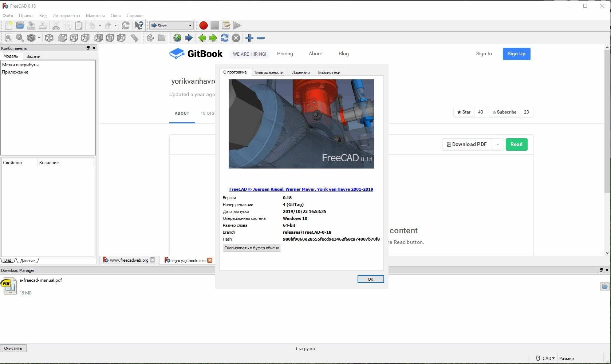611x364 pixels.
Task: Click the green Previous page arrow
Action: pyautogui.click(x=202, y=38)
